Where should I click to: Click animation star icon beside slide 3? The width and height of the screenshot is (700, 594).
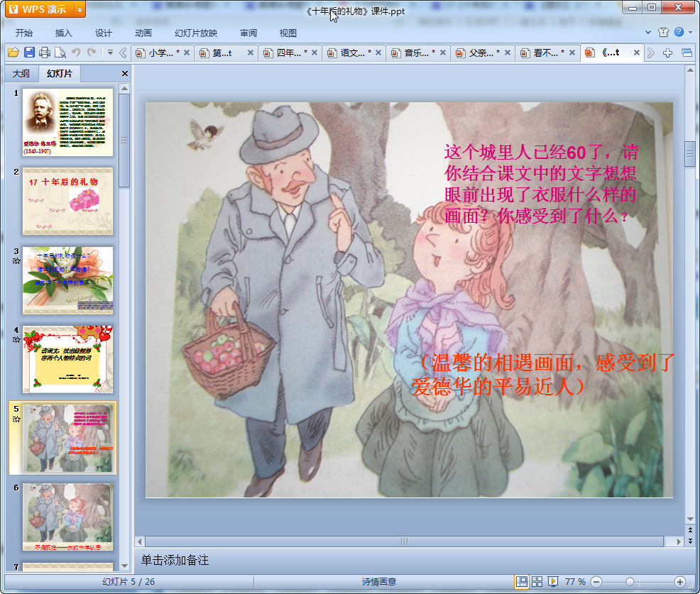click(x=16, y=260)
